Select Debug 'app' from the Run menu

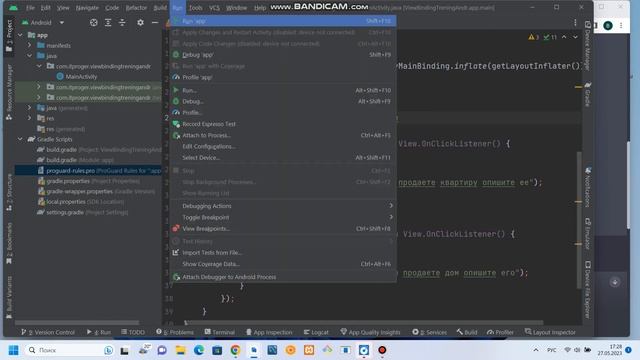click(x=283, y=55)
